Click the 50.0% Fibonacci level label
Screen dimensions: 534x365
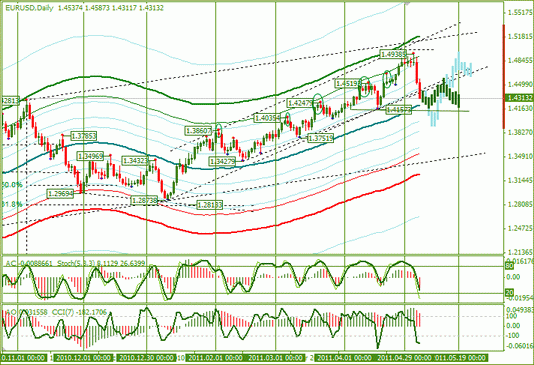click(x=12, y=185)
